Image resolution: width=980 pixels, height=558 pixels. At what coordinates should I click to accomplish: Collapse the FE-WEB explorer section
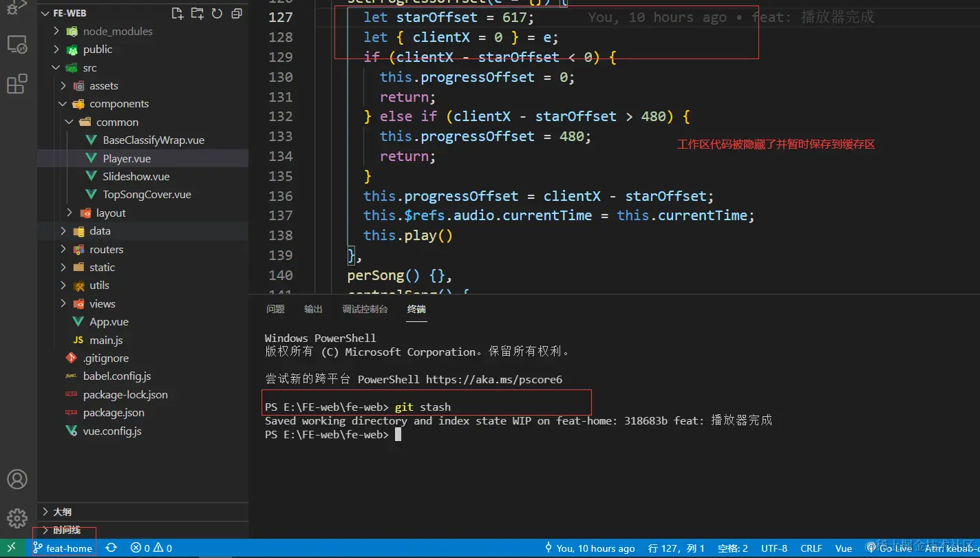pyautogui.click(x=45, y=13)
